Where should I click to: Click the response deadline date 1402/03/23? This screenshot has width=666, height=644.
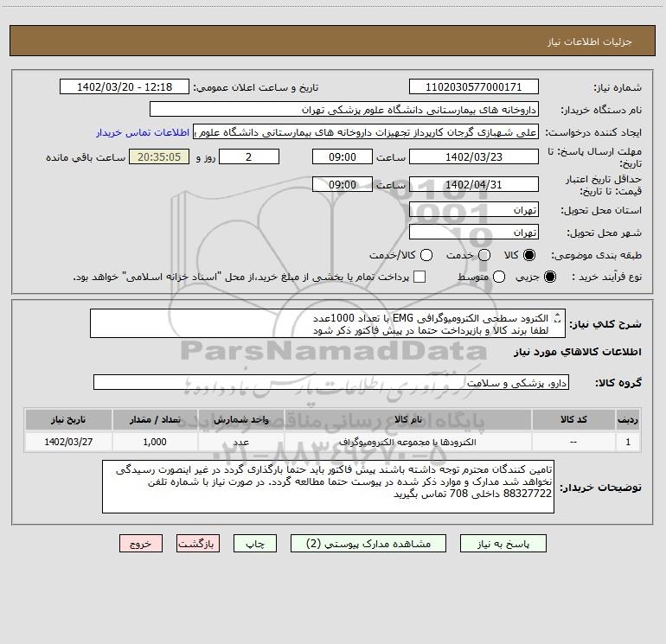pyautogui.click(x=474, y=156)
